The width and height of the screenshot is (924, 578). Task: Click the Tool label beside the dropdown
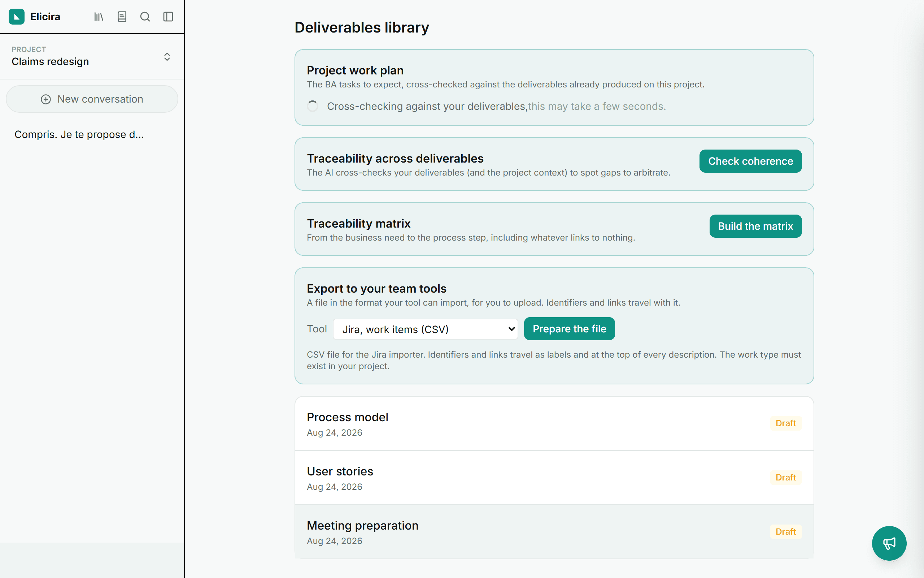pos(317,329)
